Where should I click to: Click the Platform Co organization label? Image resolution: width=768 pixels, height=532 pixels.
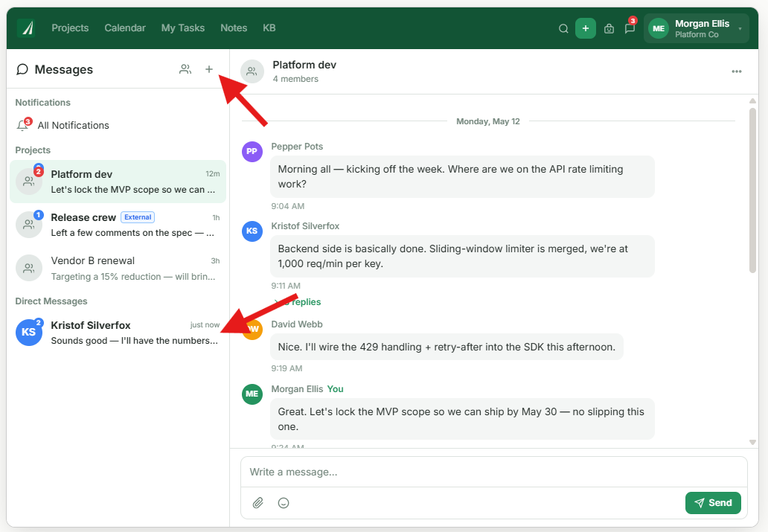pyautogui.click(x=697, y=35)
